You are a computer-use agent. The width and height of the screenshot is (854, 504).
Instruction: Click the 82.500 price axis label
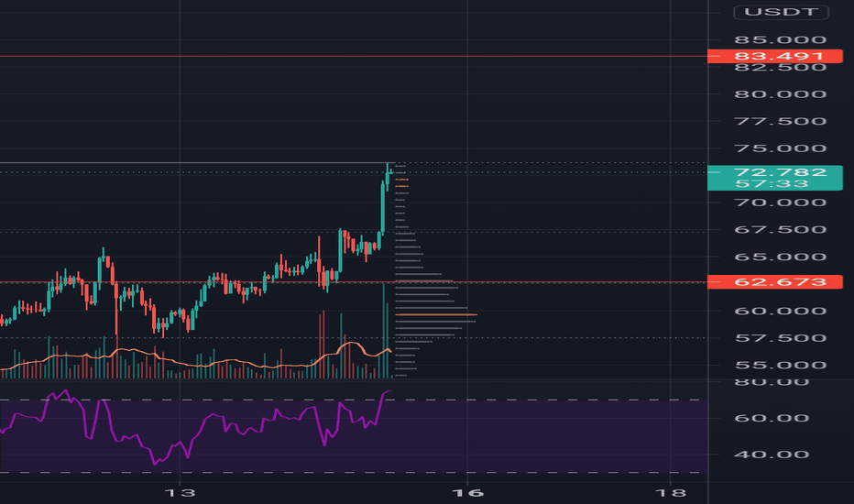(x=780, y=68)
